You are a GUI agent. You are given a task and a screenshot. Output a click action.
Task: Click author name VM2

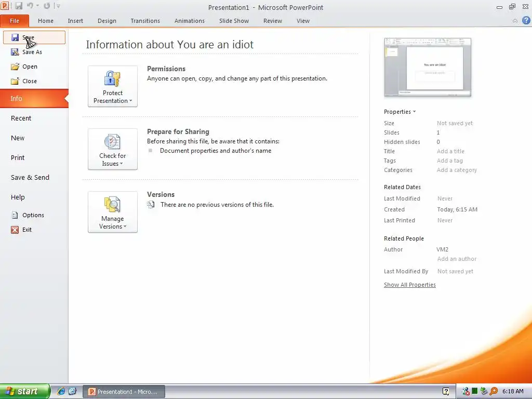443,249
